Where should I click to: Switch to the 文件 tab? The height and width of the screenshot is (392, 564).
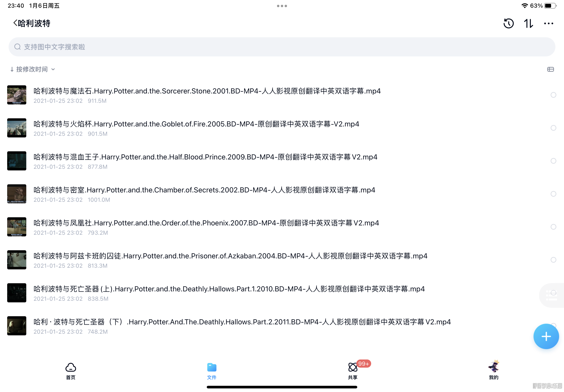pos(212,371)
